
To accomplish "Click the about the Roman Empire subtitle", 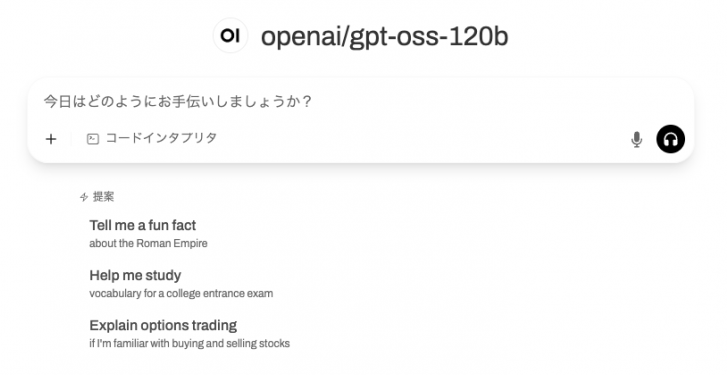I will [148, 243].
